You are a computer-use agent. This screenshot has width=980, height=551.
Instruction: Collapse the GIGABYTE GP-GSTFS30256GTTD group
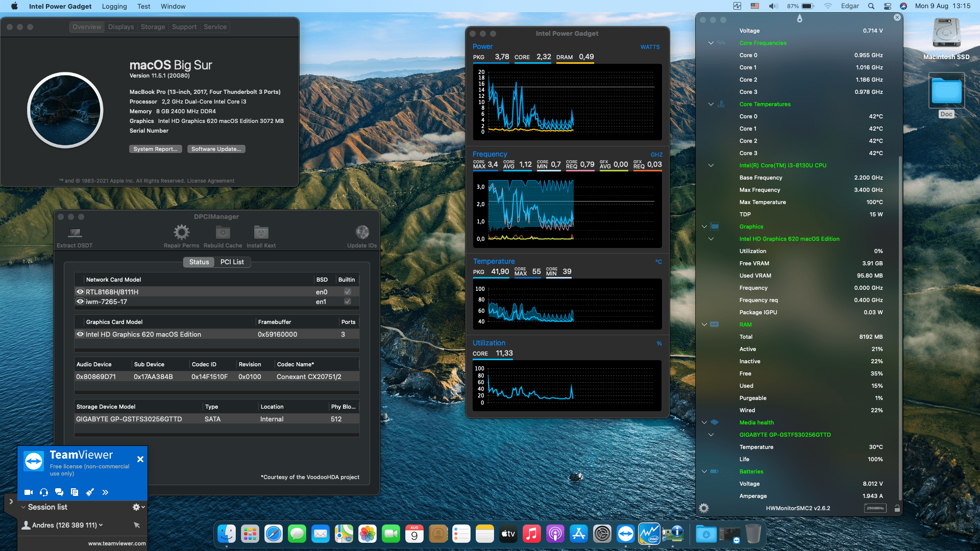pos(711,435)
